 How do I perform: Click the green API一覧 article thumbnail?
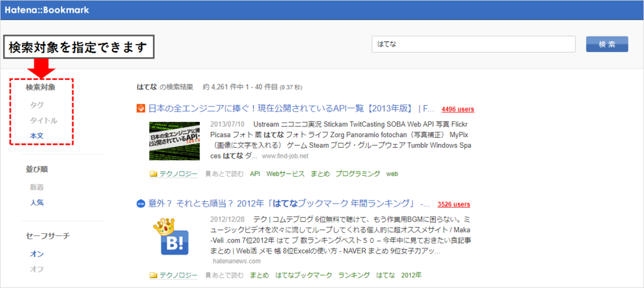175,141
